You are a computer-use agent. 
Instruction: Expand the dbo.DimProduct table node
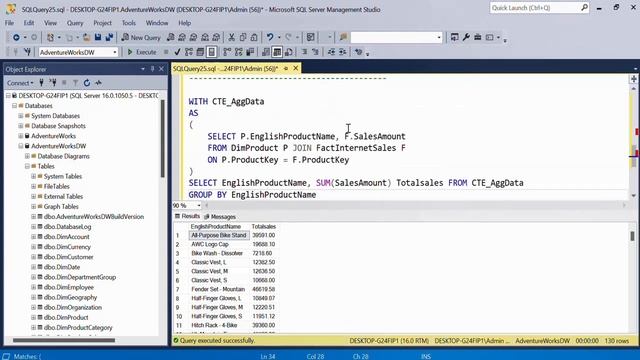(x=33, y=317)
